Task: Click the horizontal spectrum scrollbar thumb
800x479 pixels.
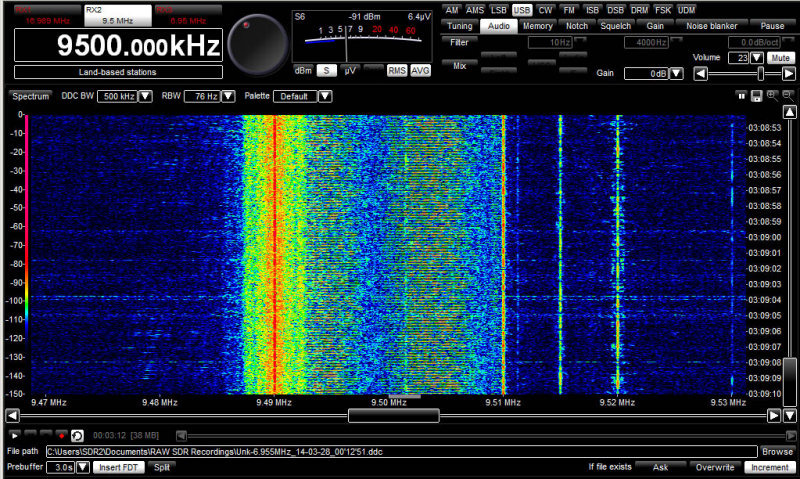Action: [x=393, y=416]
